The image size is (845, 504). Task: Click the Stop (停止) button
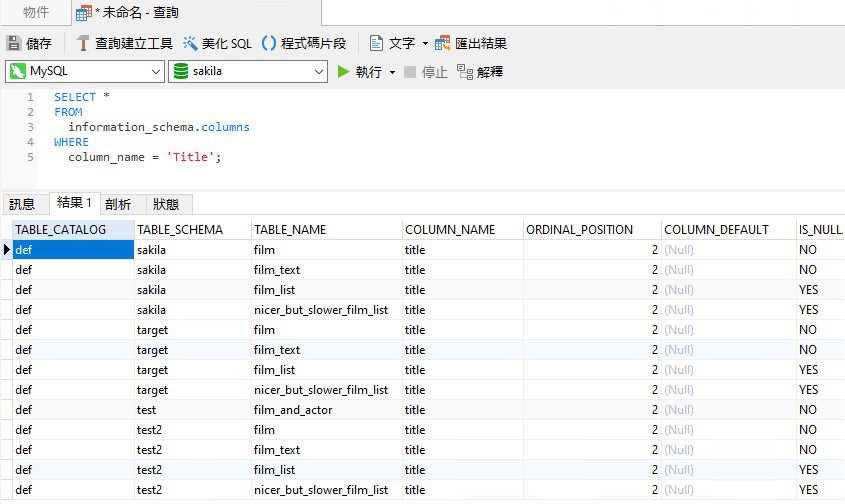pyautogui.click(x=426, y=72)
